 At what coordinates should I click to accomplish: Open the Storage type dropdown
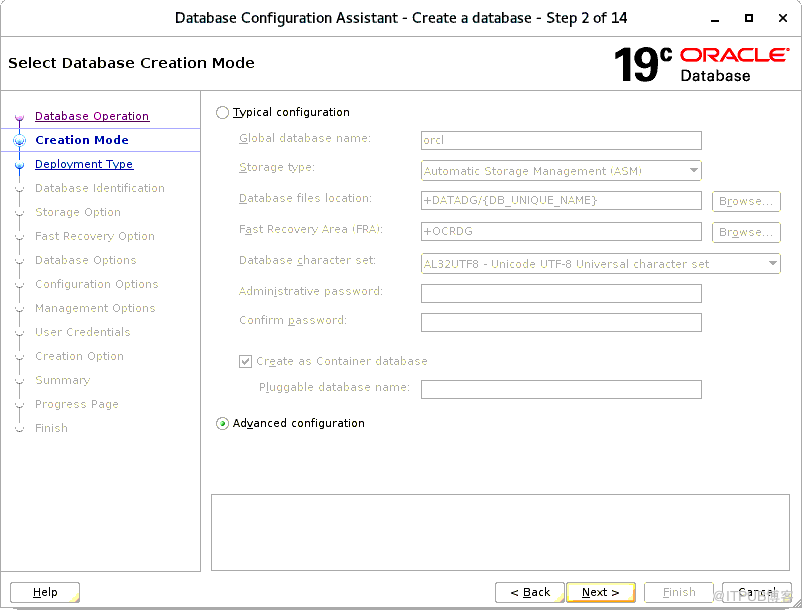tap(561, 171)
